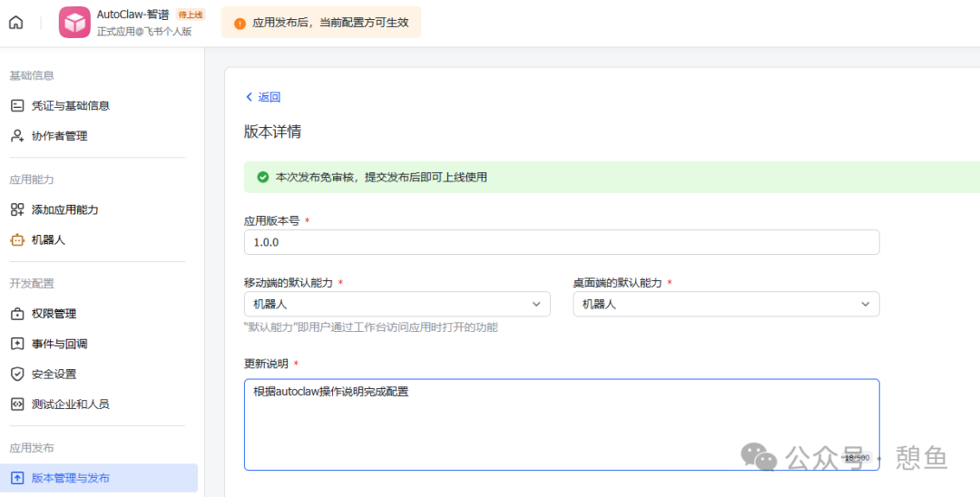Click the 事件与回调 icon
980x497 pixels.
pos(17,344)
